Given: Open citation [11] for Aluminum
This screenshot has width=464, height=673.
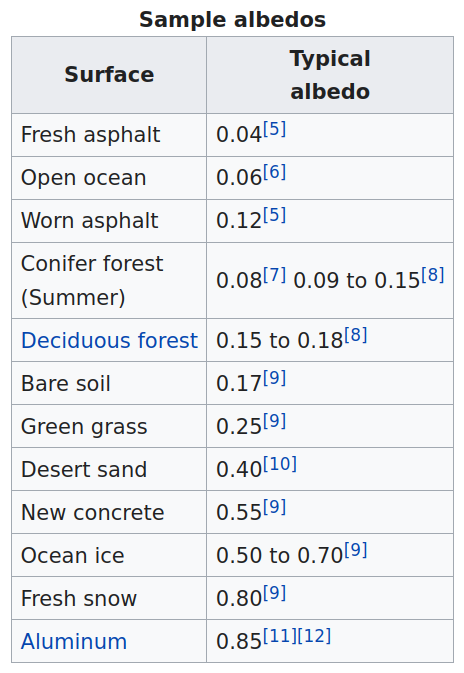Looking at the screenshot, I should tap(280, 636).
